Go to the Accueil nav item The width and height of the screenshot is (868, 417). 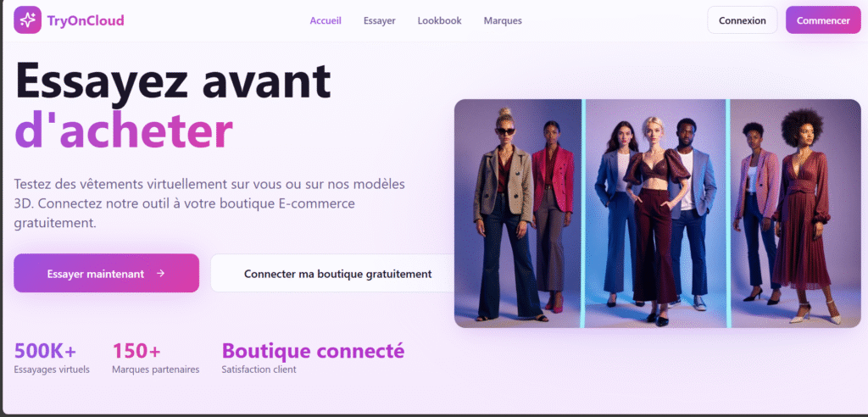pyautogui.click(x=325, y=20)
